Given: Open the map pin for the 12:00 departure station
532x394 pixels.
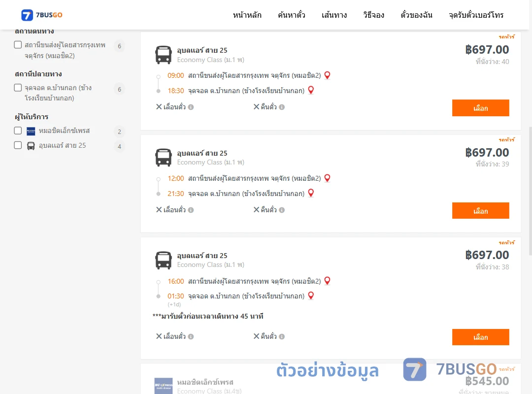Looking at the screenshot, I should tap(328, 178).
